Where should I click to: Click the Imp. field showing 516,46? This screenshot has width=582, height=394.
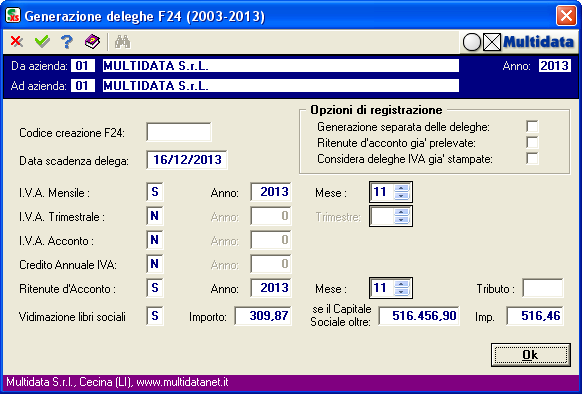coord(535,316)
